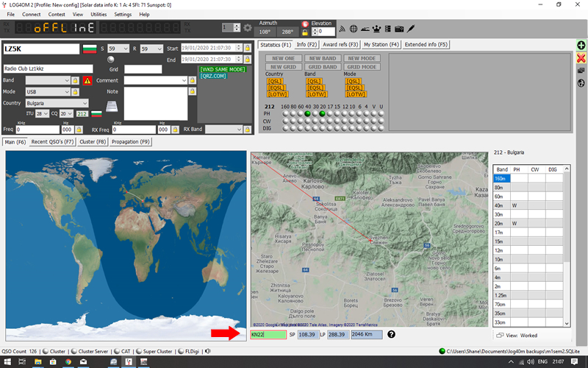Click the ship icon in toolbar

click(x=365, y=29)
